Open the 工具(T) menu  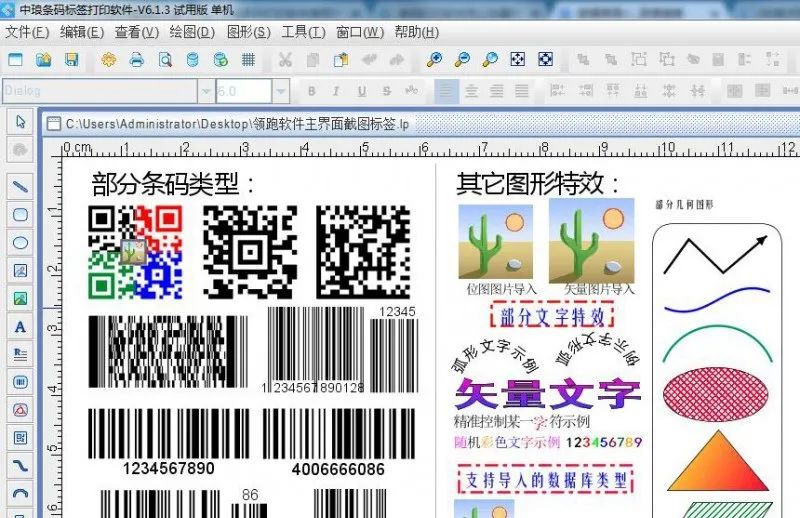click(x=303, y=32)
